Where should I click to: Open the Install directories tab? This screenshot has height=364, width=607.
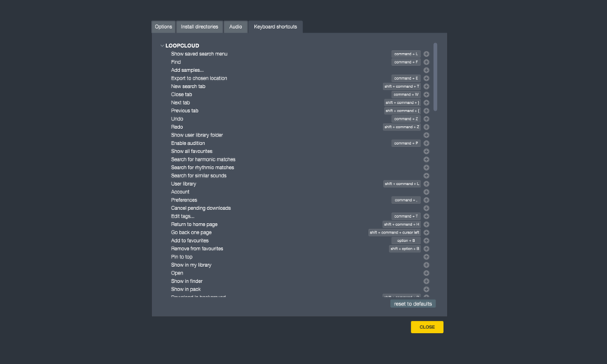pyautogui.click(x=200, y=27)
